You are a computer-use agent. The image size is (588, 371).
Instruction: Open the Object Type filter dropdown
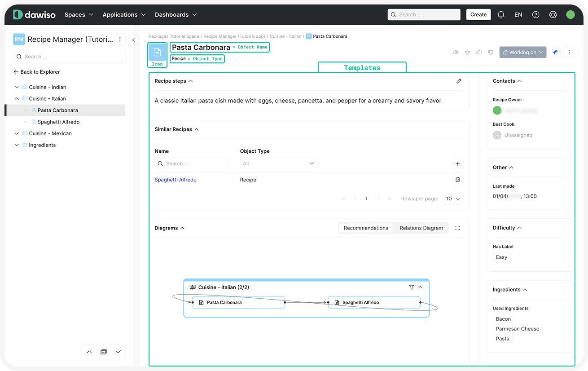tap(279, 164)
